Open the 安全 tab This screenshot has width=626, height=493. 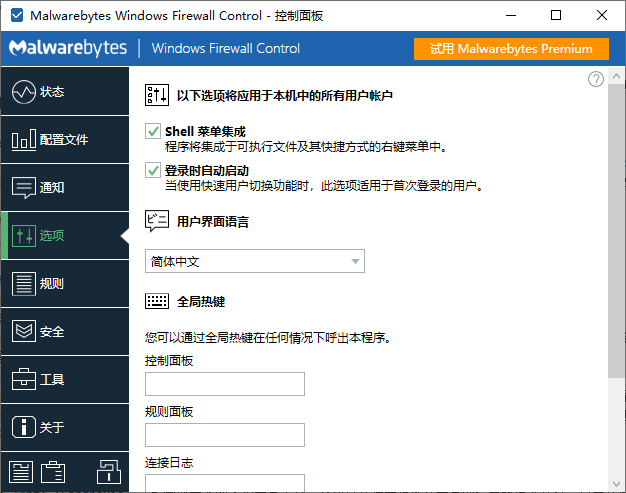pyautogui.click(x=65, y=331)
